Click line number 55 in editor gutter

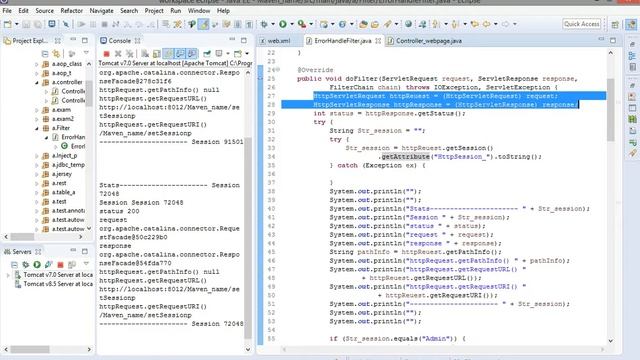[x=271, y=338]
